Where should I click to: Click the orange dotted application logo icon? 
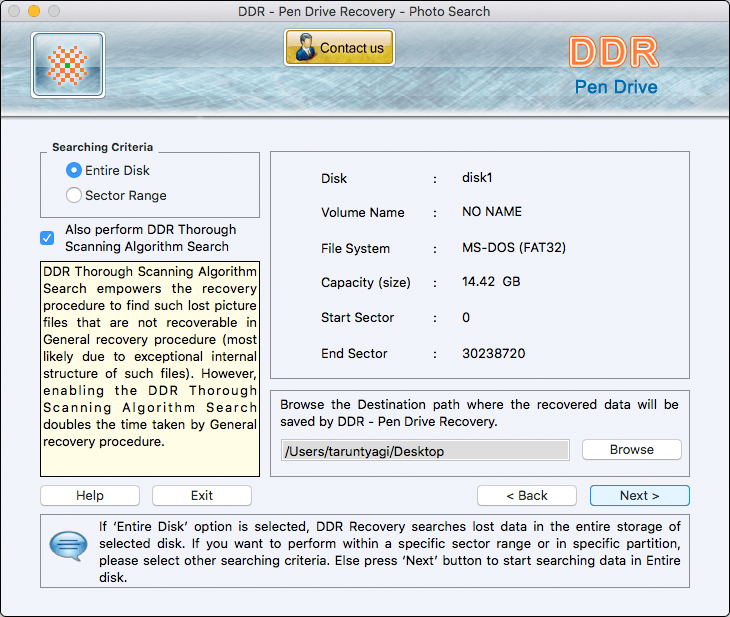pos(68,65)
